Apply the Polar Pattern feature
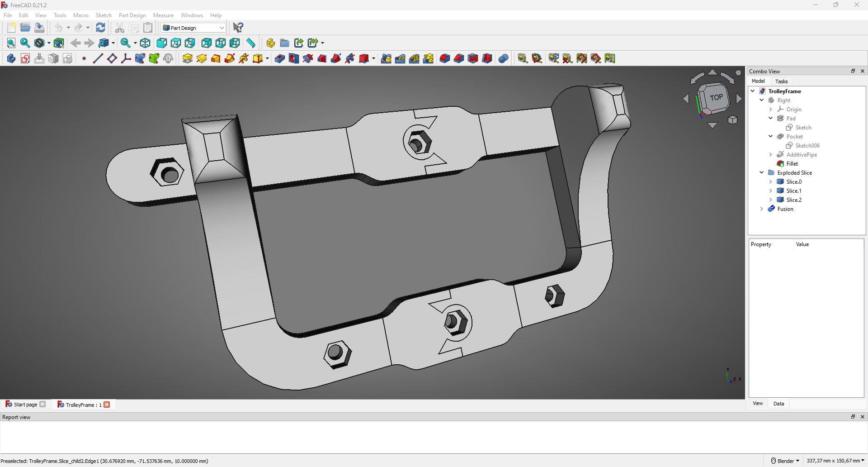The height and width of the screenshot is (467, 868). pyautogui.click(x=414, y=58)
